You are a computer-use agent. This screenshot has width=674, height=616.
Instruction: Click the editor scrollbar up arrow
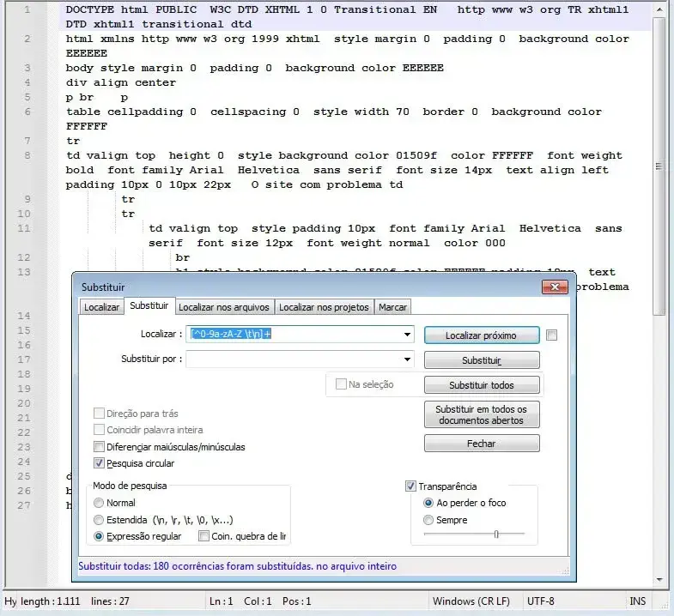point(659,9)
